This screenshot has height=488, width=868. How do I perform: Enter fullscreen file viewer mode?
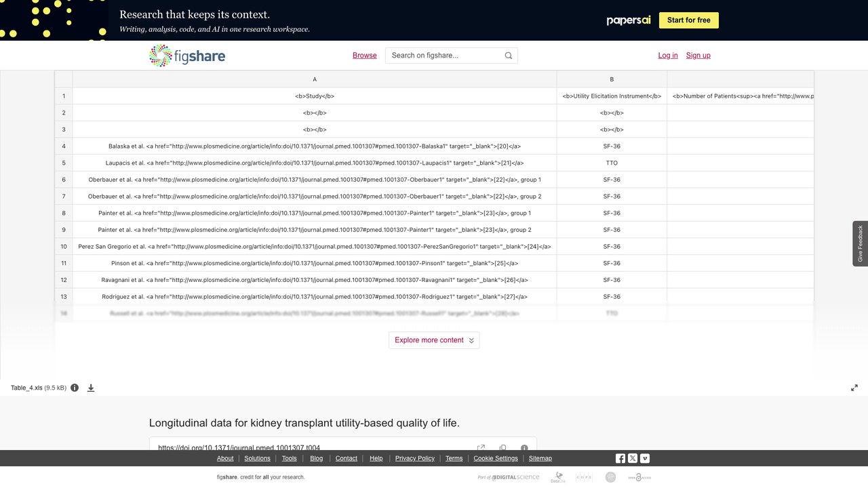pos(854,388)
